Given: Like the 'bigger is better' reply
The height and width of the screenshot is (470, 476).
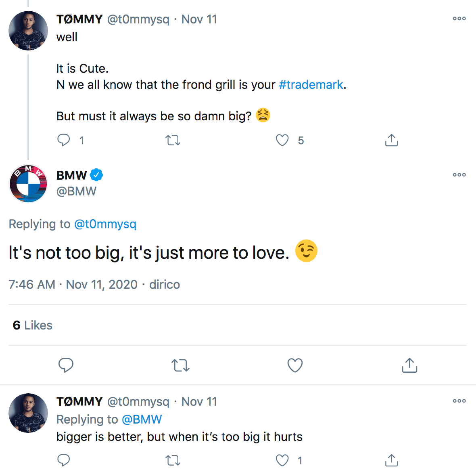Looking at the screenshot, I should click(x=282, y=460).
